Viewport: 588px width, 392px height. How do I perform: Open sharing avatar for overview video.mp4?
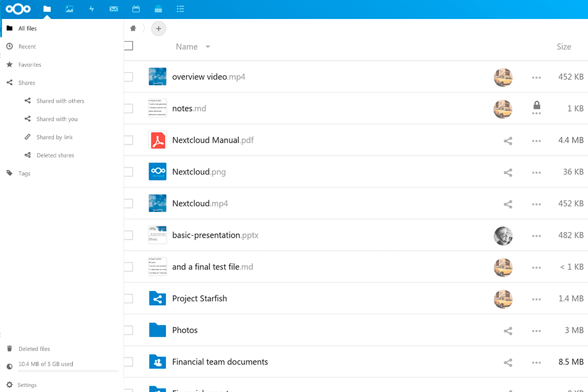pyautogui.click(x=503, y=77)
